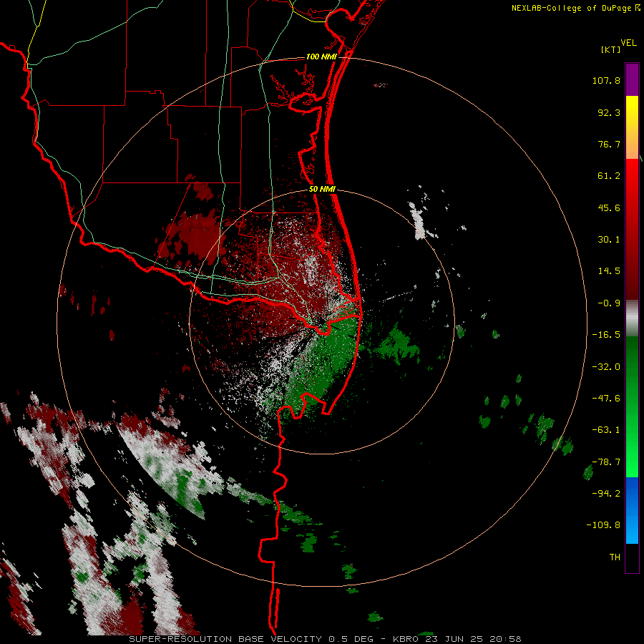Click the VEL legend title
Image resolution: width=644 pixels, height=644 pixels.
[628, 43]
